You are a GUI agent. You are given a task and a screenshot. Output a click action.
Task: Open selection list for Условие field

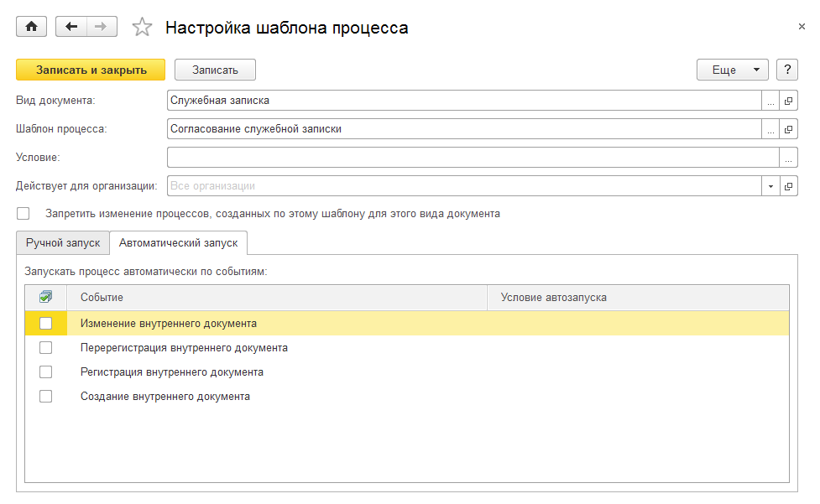point(788,158)
